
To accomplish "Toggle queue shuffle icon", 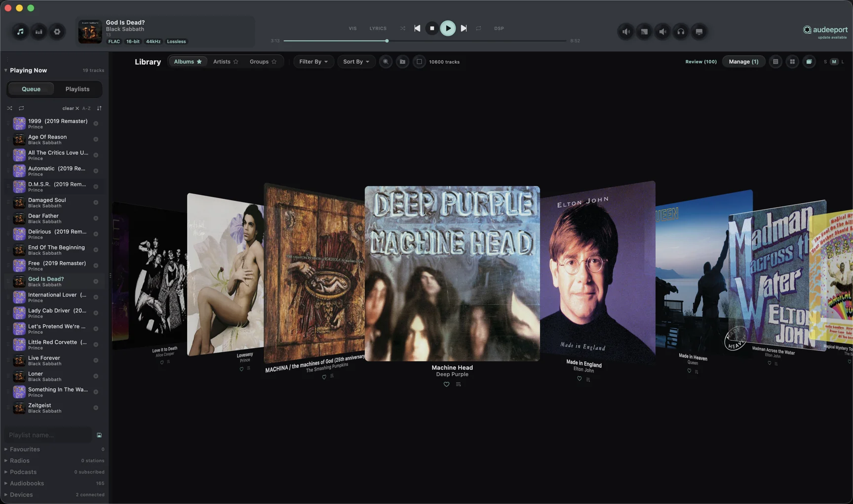I will [x=9, y=108].
